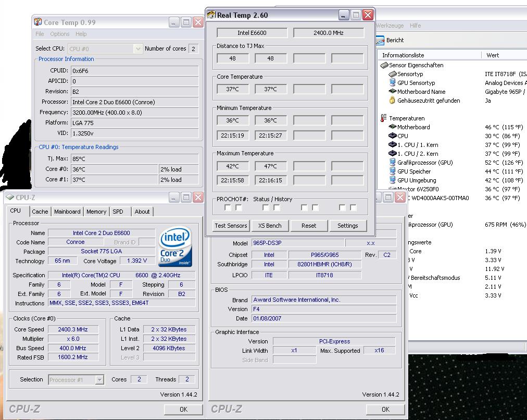527x420 pixels.
Task: Minimize the front CPU-Z window
Action: 173,197
